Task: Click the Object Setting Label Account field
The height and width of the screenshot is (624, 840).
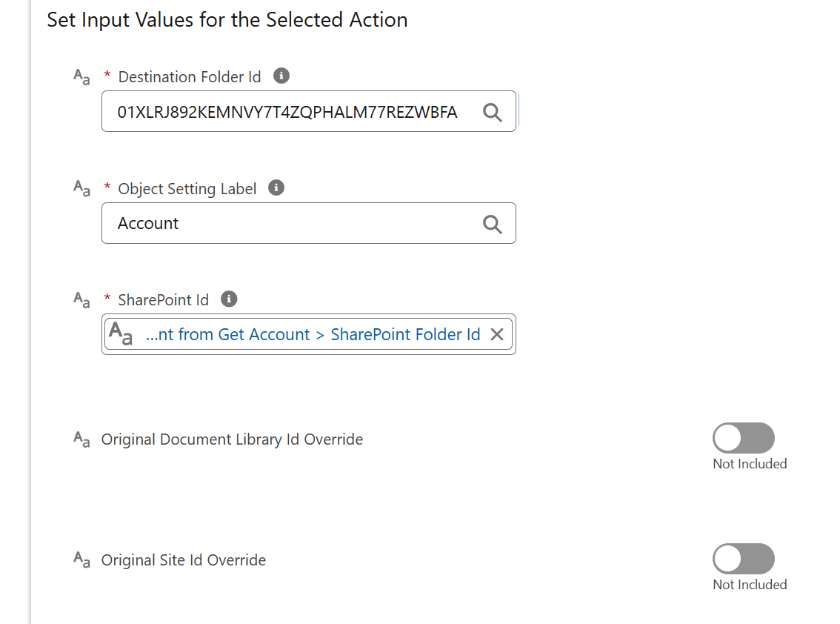Action: (309, 223)
